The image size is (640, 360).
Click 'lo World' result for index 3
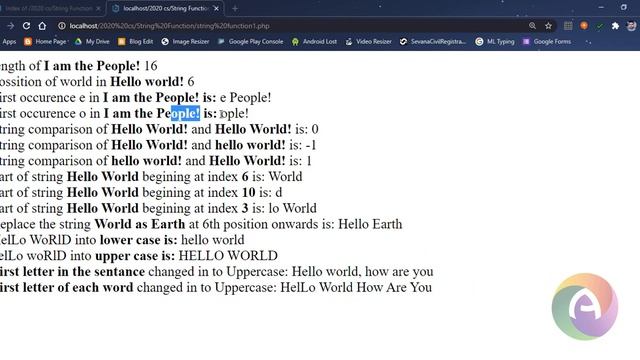coord(292,208)
